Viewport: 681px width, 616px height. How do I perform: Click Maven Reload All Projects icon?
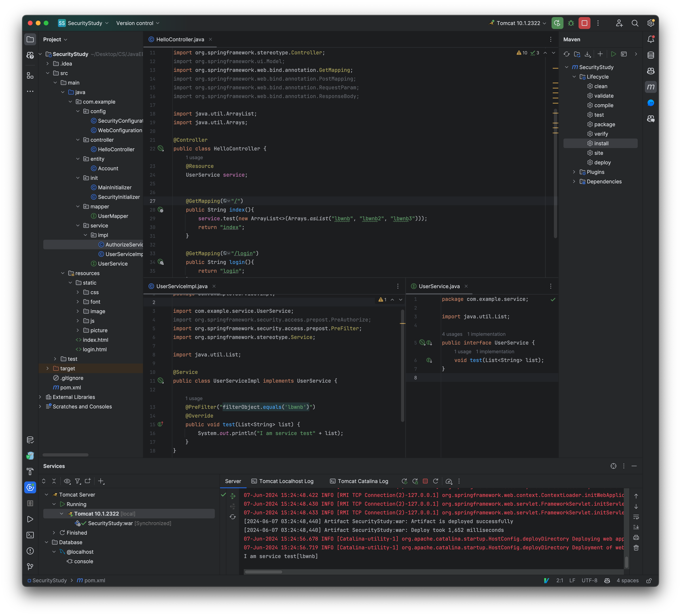pos(566,54)
